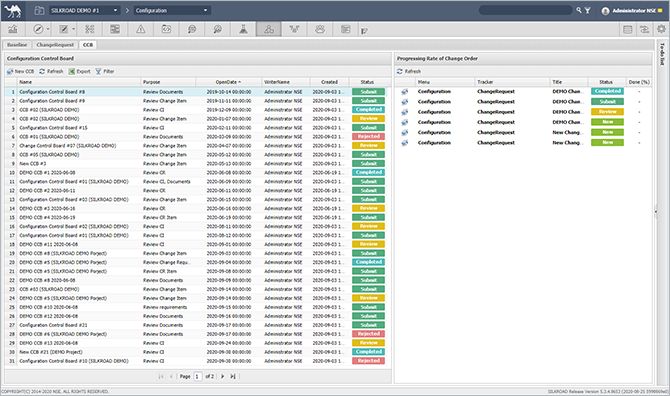Screen dimensions: 670x396
Task: Click the transfer arrows settings icon
Action: [x=644, y=29]
